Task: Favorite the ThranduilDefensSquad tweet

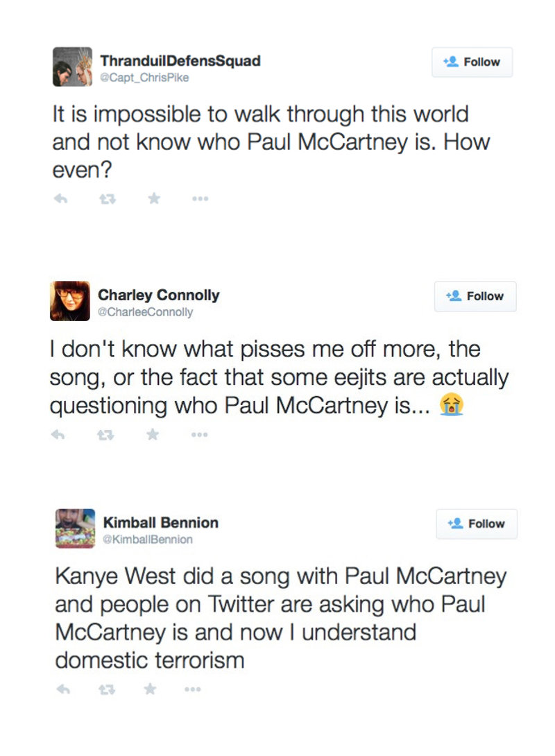Action: click(x=154, y=199)
